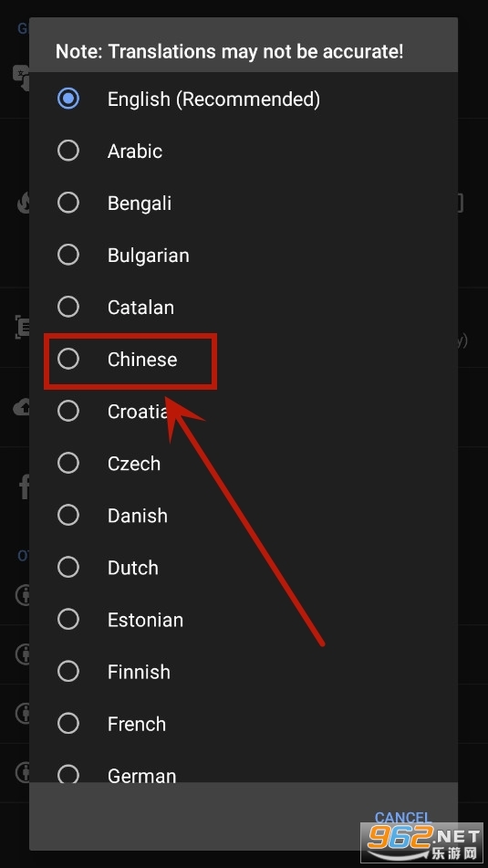Pick Dutch from the list

click(x=244, y=567)
